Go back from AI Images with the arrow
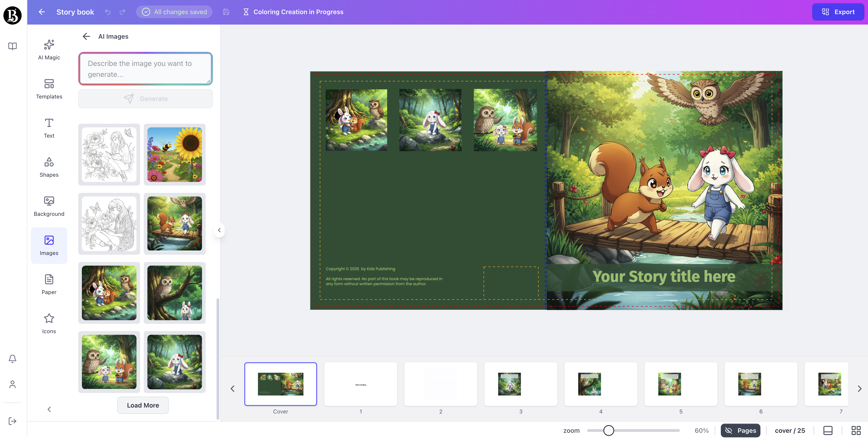The image size is (868, 438). coord(86,36)
